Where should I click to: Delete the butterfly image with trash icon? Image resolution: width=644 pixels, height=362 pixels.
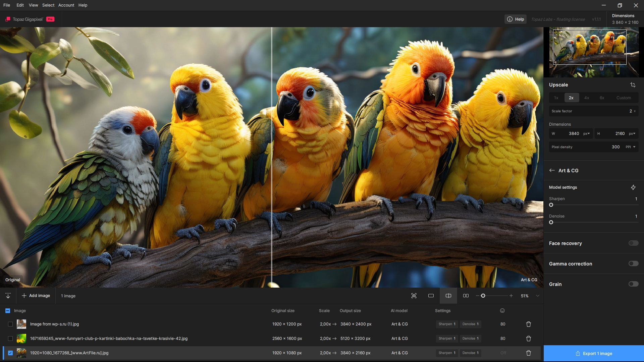(x=528, y=339)
